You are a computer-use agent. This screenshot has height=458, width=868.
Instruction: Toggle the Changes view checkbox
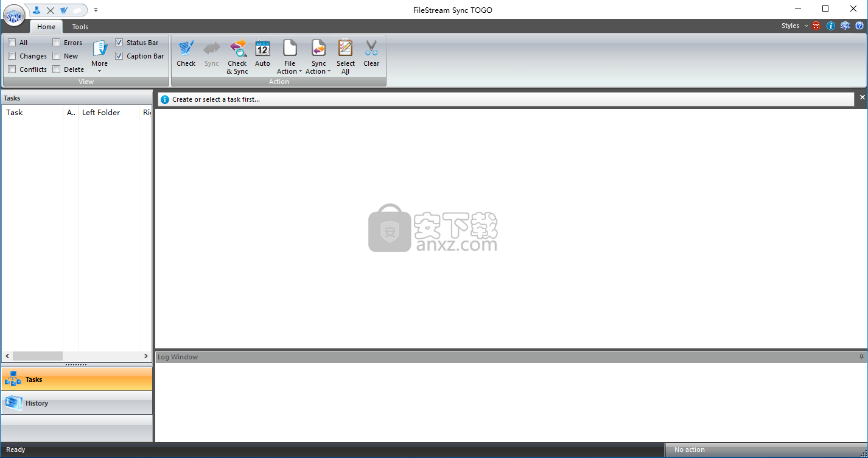point(12,56)
